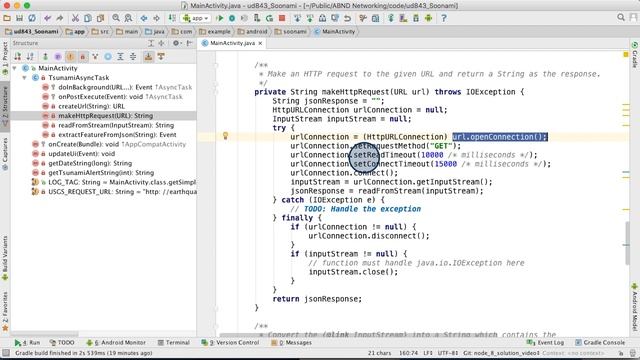The height and width of the screenshot is (360, 640).
Task: Open the Gradle Console window
Action: tap(600, 342)
